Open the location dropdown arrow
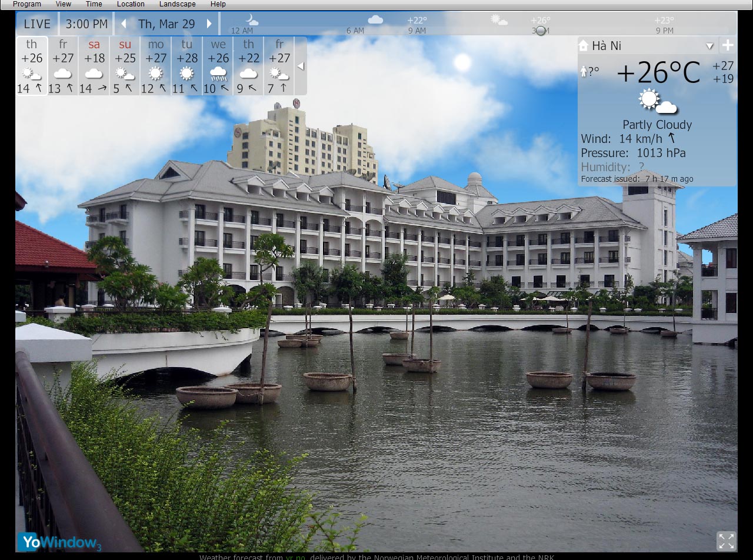This screenshot has height=560, width=753. 709,46
